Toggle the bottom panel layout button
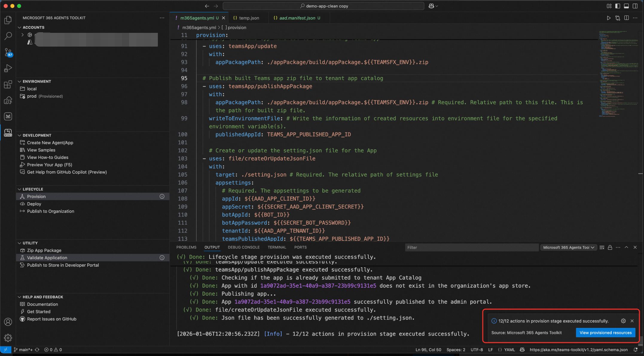 (626, 6)
